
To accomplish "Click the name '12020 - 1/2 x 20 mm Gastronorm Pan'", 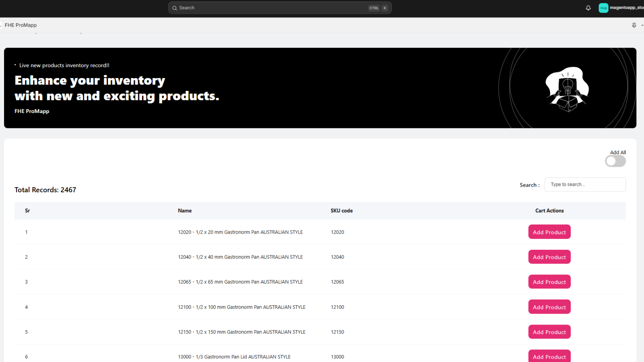I will pos(240,232).
